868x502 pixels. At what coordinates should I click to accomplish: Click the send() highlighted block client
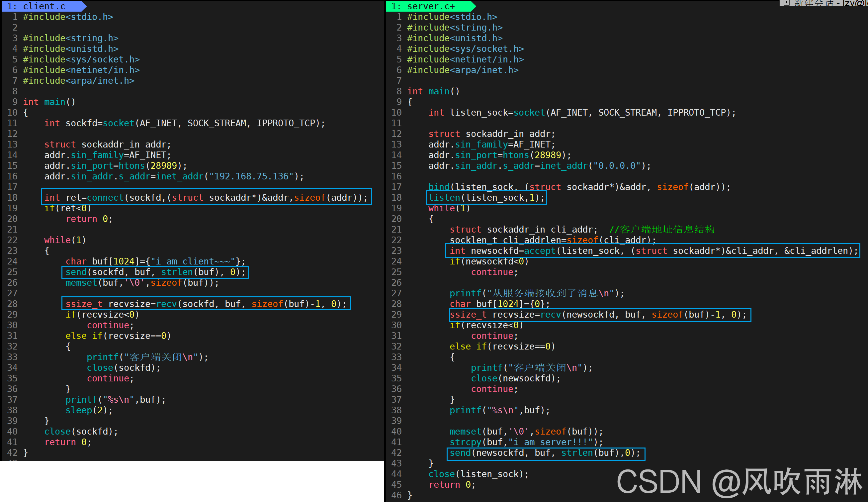(155, 272)
